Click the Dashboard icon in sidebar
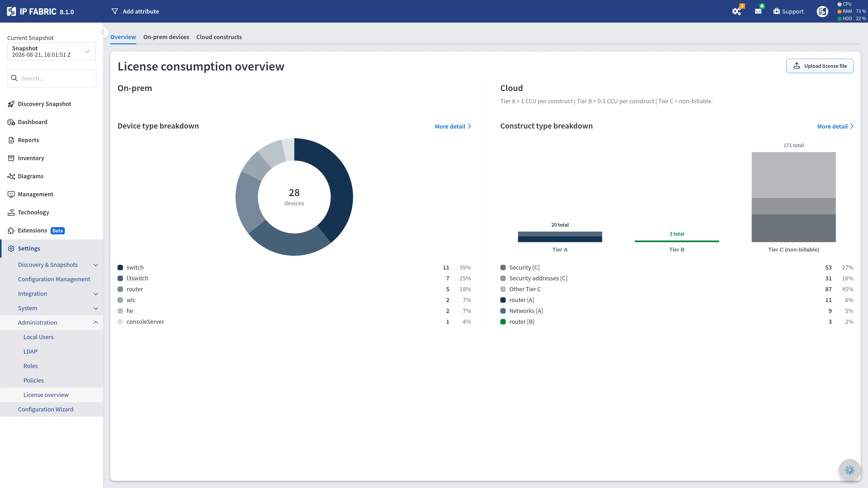This screenshot has height=488, width=868. click(11, 122)
